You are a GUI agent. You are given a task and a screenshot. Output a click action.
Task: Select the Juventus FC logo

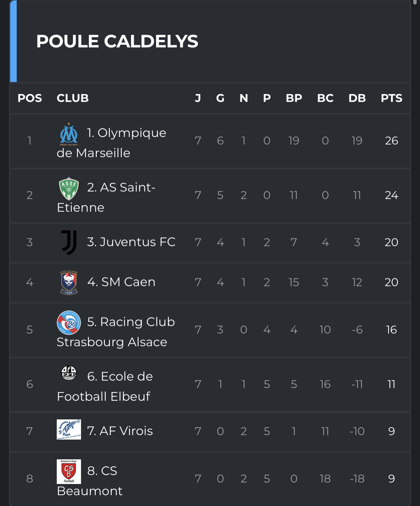coord(69,242)
